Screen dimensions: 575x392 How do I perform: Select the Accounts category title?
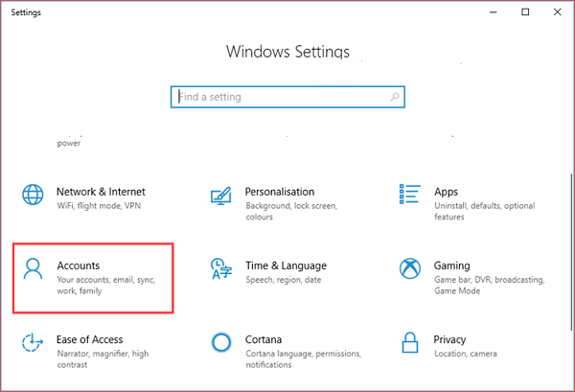(x=79, y=265)
